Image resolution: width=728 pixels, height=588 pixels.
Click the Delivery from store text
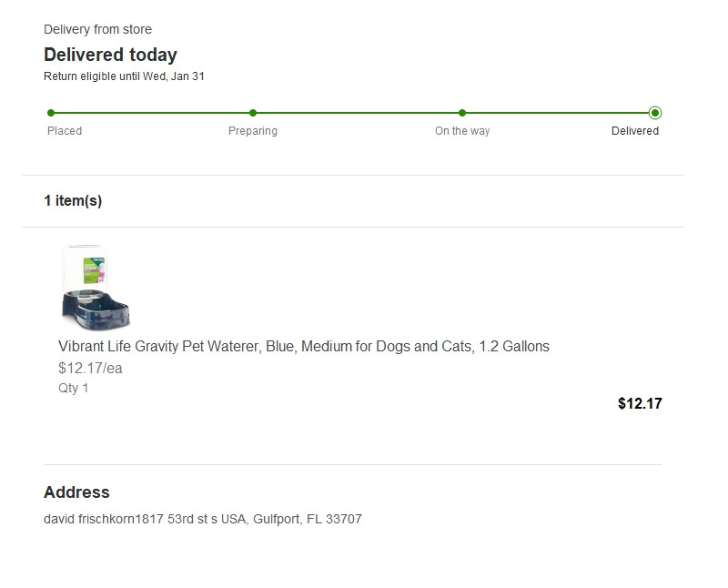coord(97,30)
